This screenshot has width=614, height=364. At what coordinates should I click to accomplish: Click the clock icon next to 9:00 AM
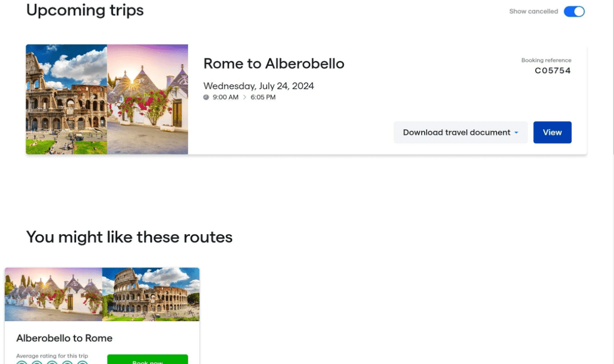(206, 97)
